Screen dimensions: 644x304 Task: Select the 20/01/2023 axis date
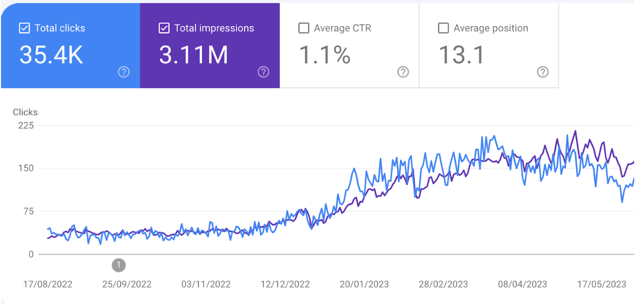click(364, 284)
